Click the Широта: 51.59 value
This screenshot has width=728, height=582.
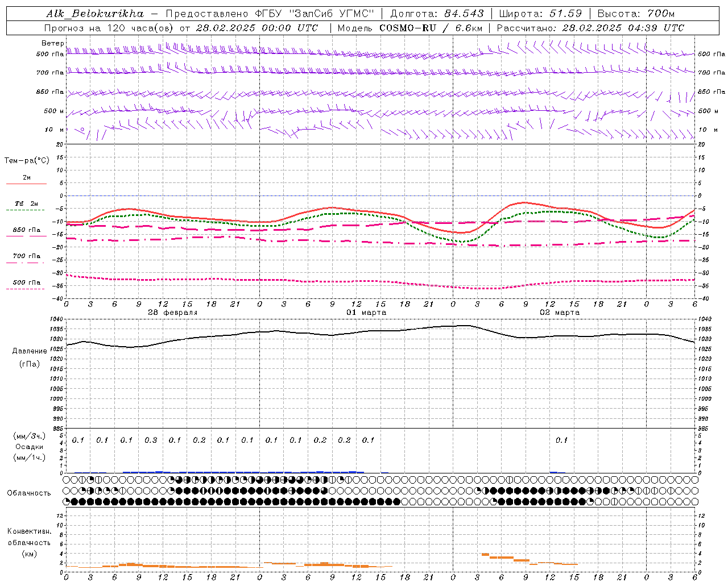coord(540,14)
